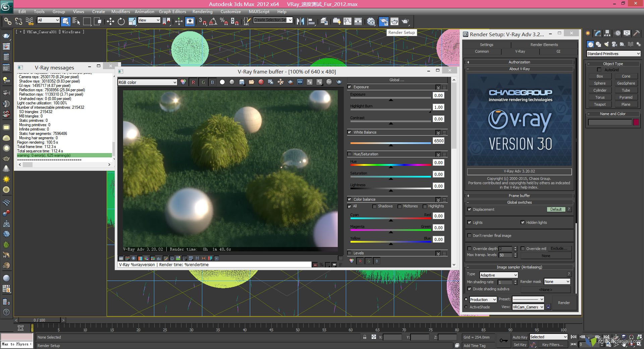Click the Key Filters button
Image resolution: width=644 pixels, height=349 pixels.
pos(552,345)
